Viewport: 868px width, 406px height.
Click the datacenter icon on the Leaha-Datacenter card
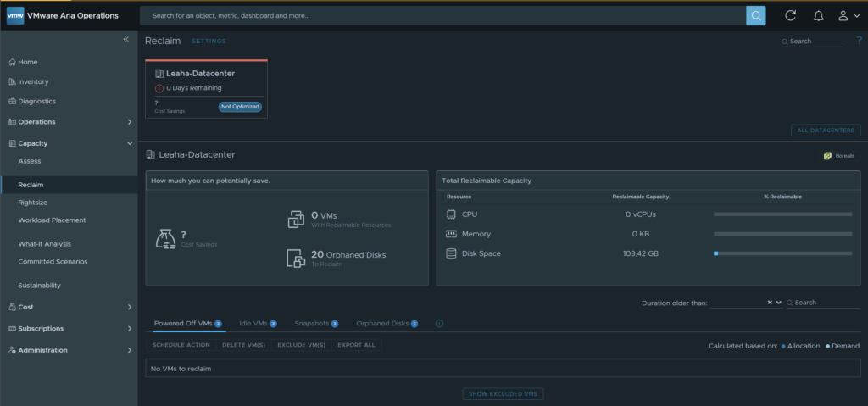[159, 73]
